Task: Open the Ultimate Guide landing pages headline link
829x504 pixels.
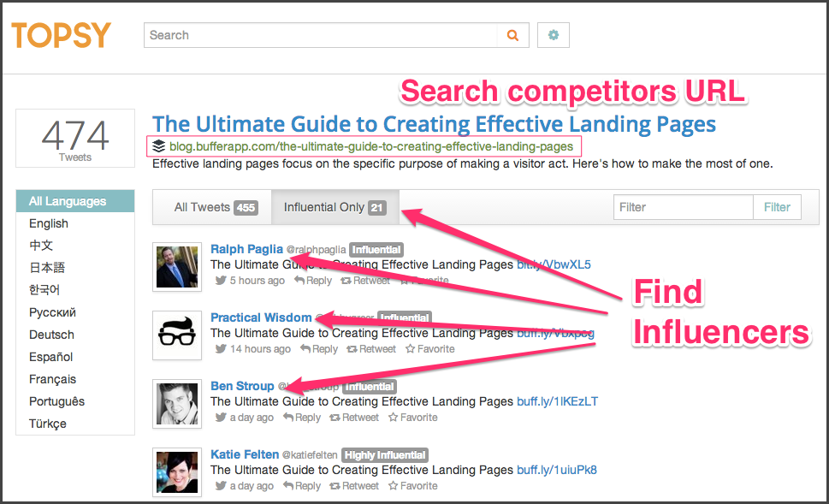Action: [x=434, y=124]
